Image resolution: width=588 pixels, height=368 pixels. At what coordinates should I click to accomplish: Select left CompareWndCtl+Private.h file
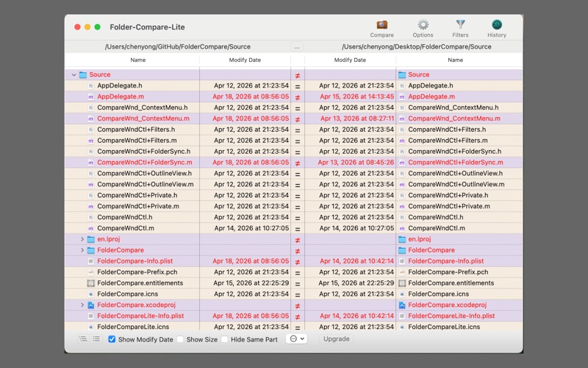(137, 195)
